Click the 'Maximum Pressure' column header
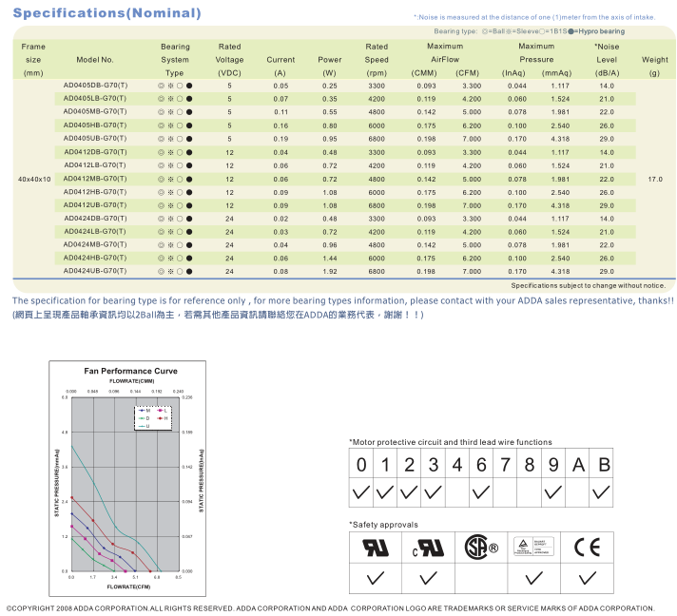Image resolution: width=677 pixels, height=616 pixels. tap(536, 52)
